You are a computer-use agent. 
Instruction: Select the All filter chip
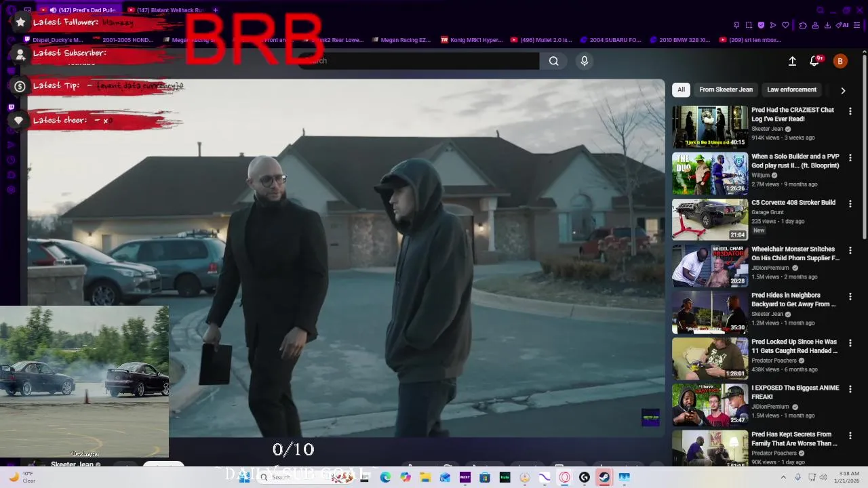pyautogui.click(x=681, y=89)
